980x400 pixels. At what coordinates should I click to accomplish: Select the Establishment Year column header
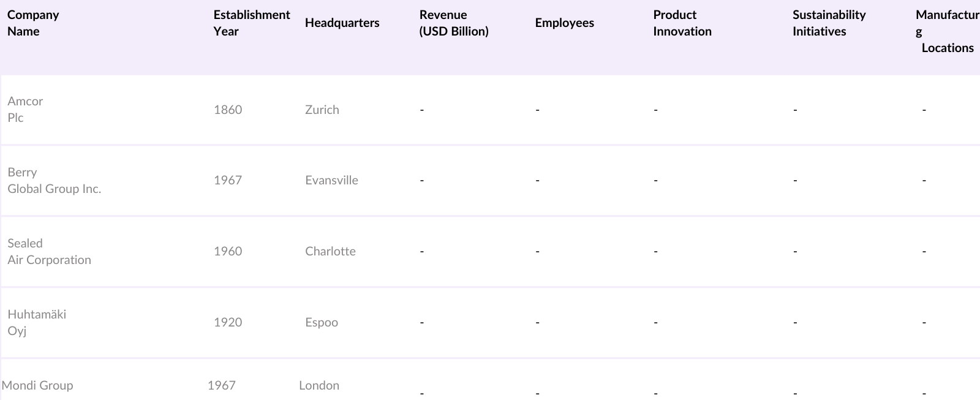(251, 23)
